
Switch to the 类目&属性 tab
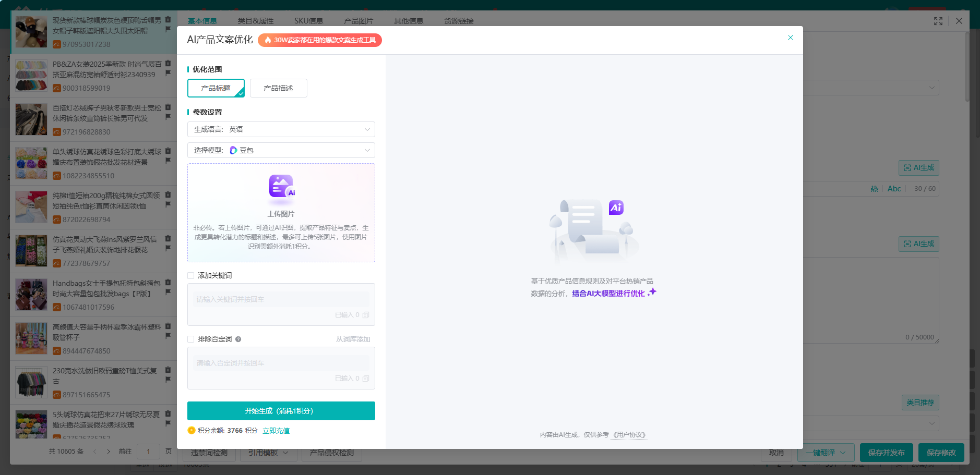(256, 21)
